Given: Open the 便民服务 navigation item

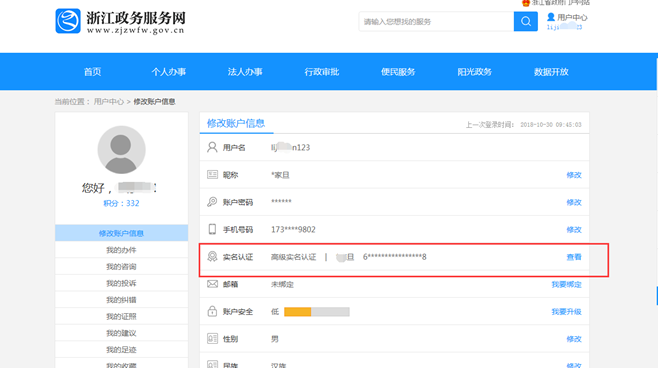Looking at the screenshot, I should [x=398, y=72].
